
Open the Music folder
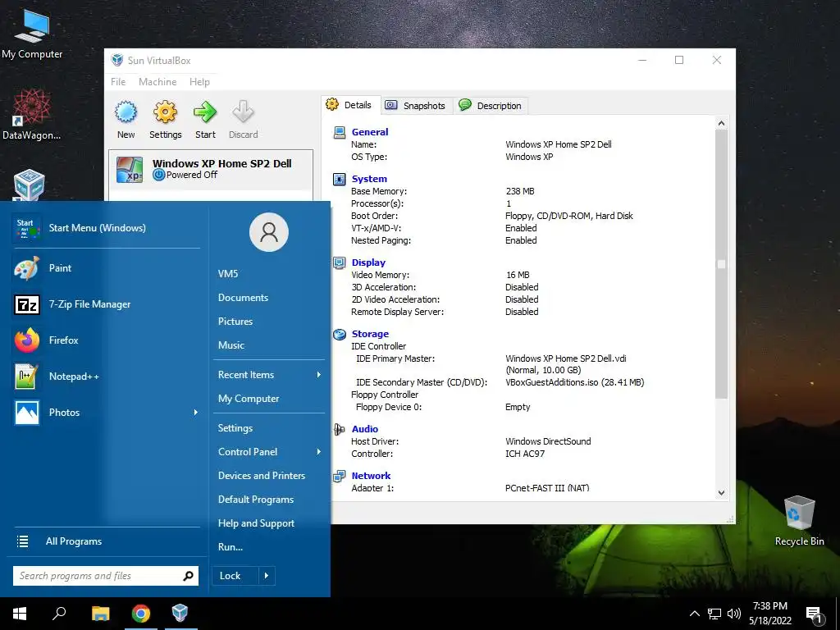pos(231,345)
